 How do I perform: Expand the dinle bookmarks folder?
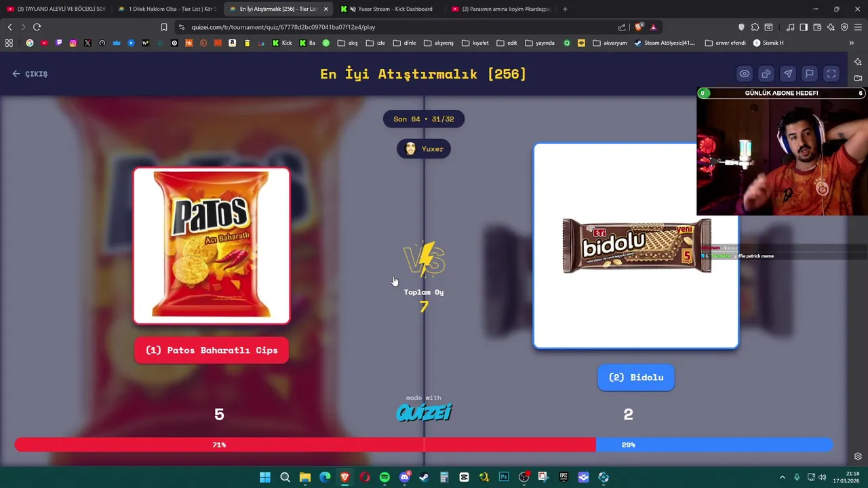tap(404, 43)
